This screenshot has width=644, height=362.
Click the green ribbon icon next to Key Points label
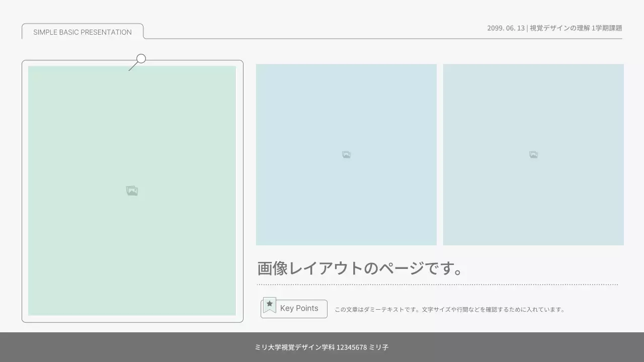tap(270, 304)
